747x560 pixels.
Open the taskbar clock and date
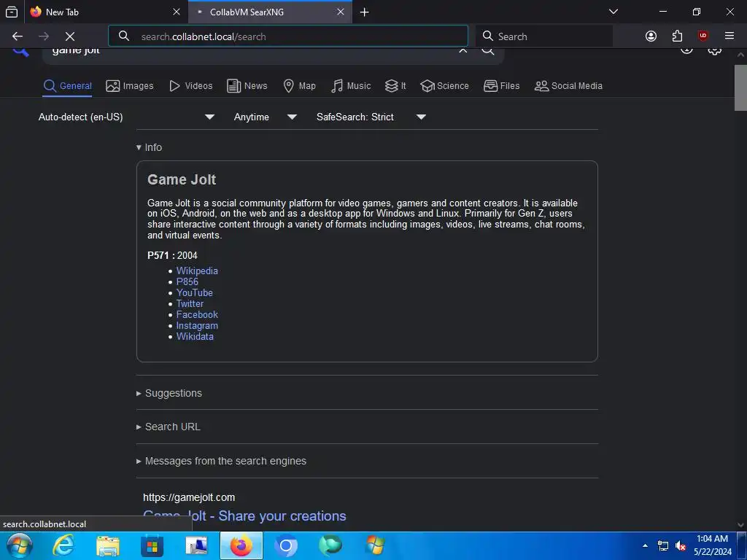pyautogui.click(x=712, y=545)
